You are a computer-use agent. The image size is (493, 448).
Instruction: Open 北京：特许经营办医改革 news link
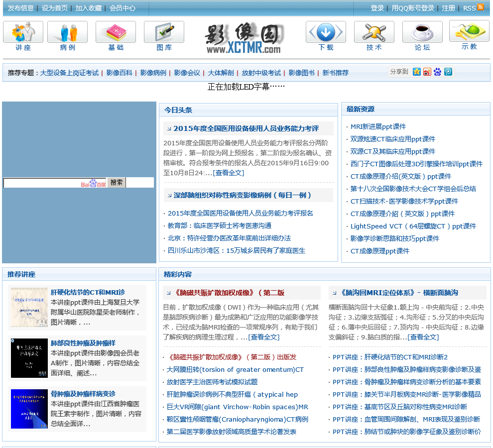point(229,238)
